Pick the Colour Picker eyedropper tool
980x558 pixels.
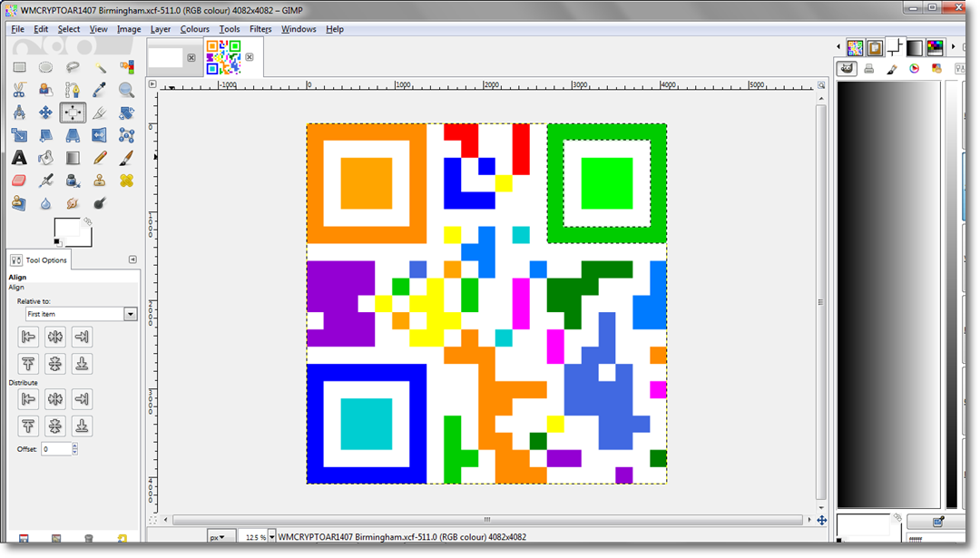point(100,90)
